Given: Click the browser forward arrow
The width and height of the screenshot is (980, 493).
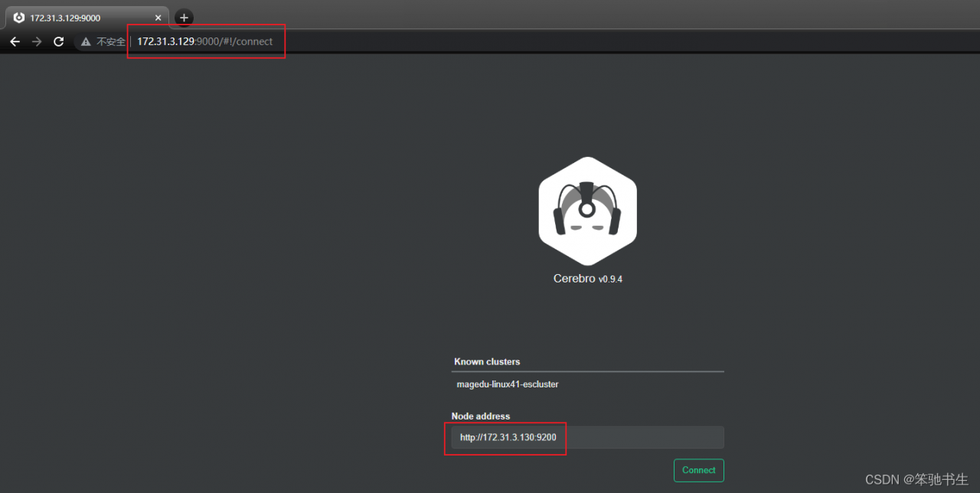Looking at the screenshot, I should click(37, 41).
